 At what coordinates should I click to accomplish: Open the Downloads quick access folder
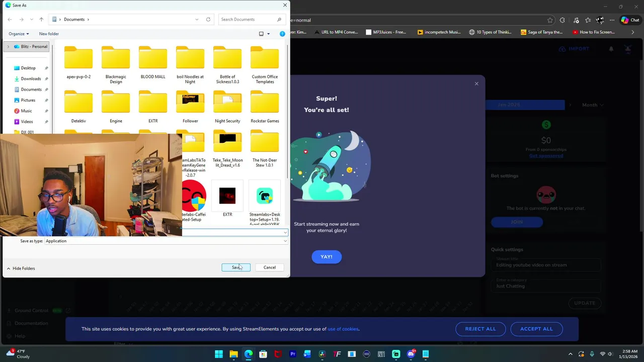(31, 78)
